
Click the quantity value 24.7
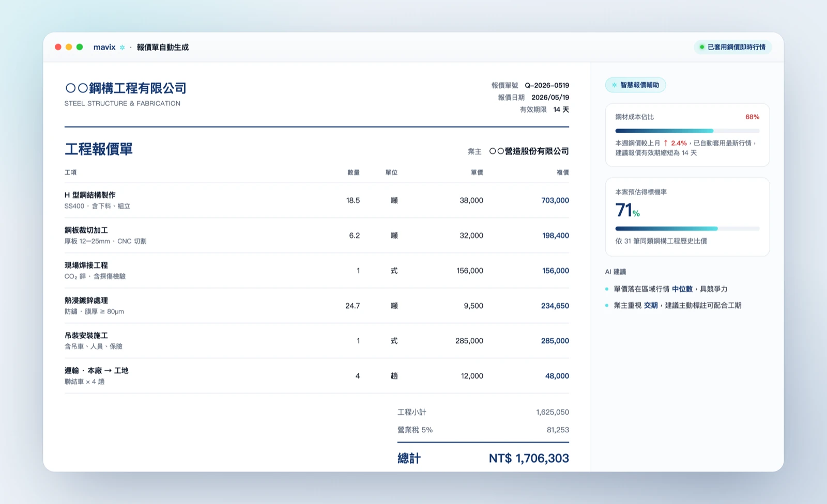(353, 306)
